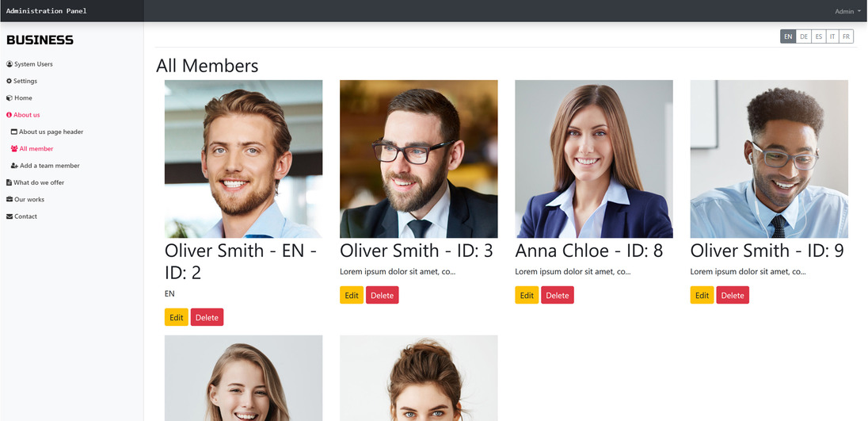Viewport: 868px width, 421px height.
Task: Open About us page header item
Action: (47, 132)
